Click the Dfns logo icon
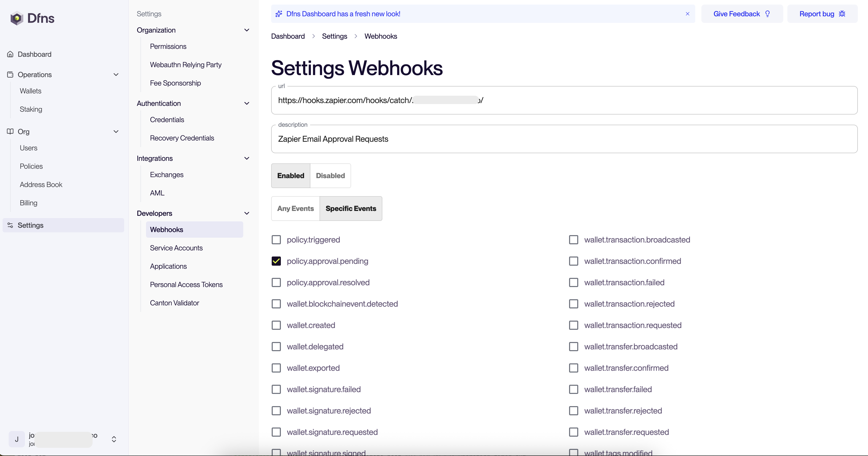This screenshot has height=456, width=868. [17, 18]
